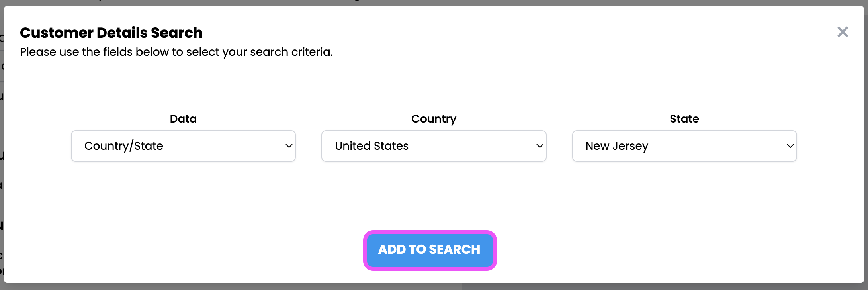
Task: Close the Customer Details Search dialog
Action: click(x=843, y=32)
